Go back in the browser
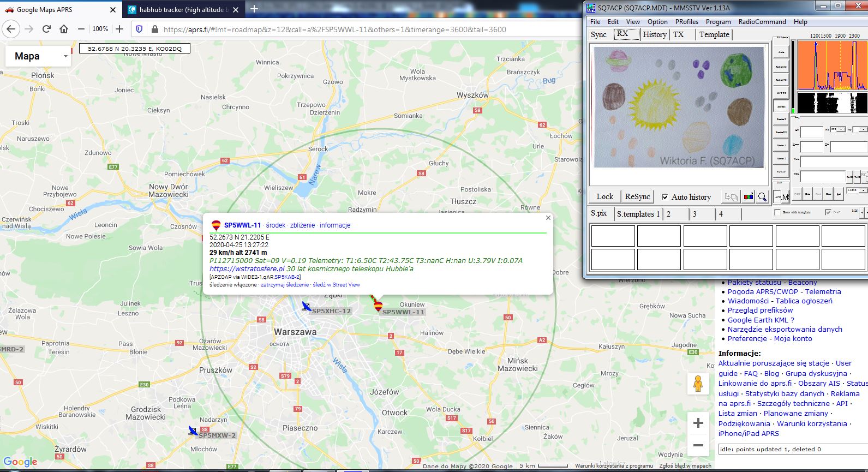Viewport: 868px width, 472px height. [11, 29]
